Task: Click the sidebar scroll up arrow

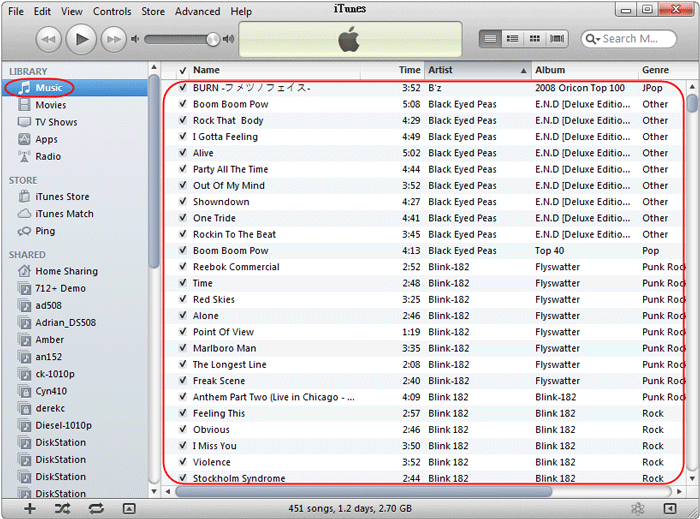Action: 154,67
